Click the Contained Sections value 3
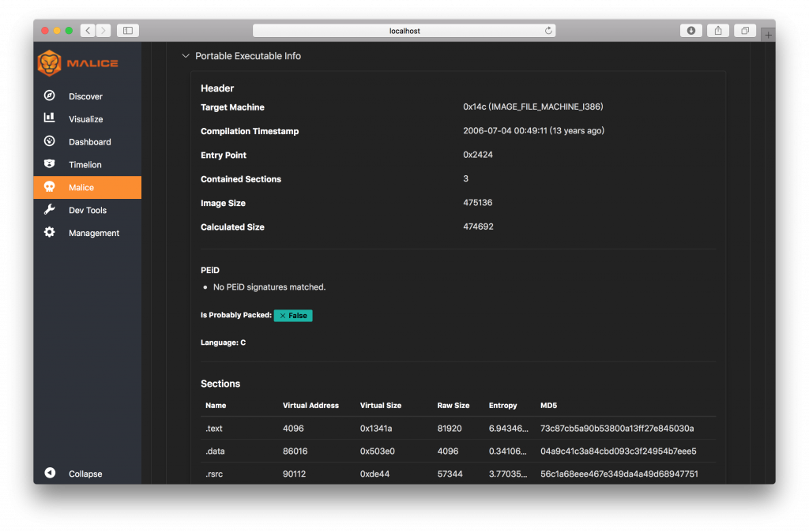 pos(466,178)
